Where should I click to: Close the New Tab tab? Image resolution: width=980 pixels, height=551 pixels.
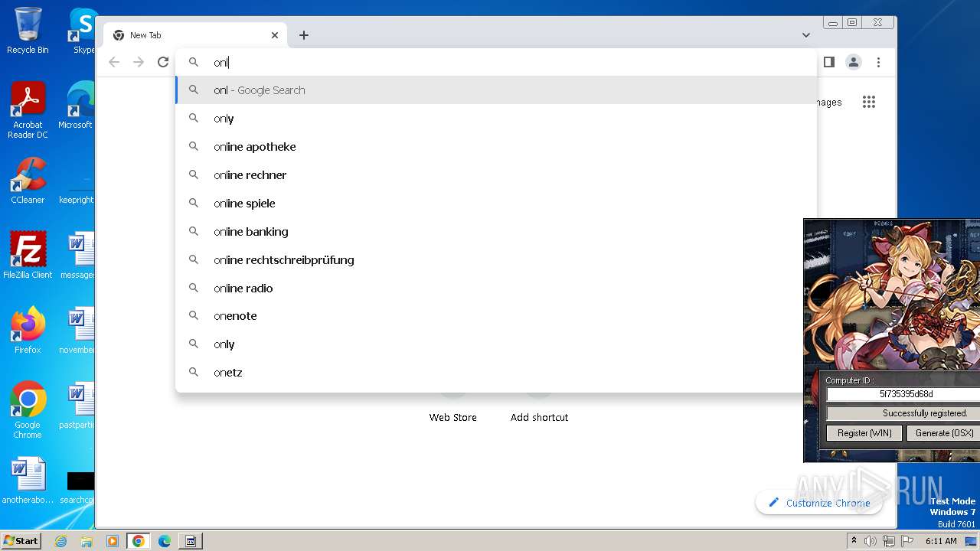(x=275, y=35)
